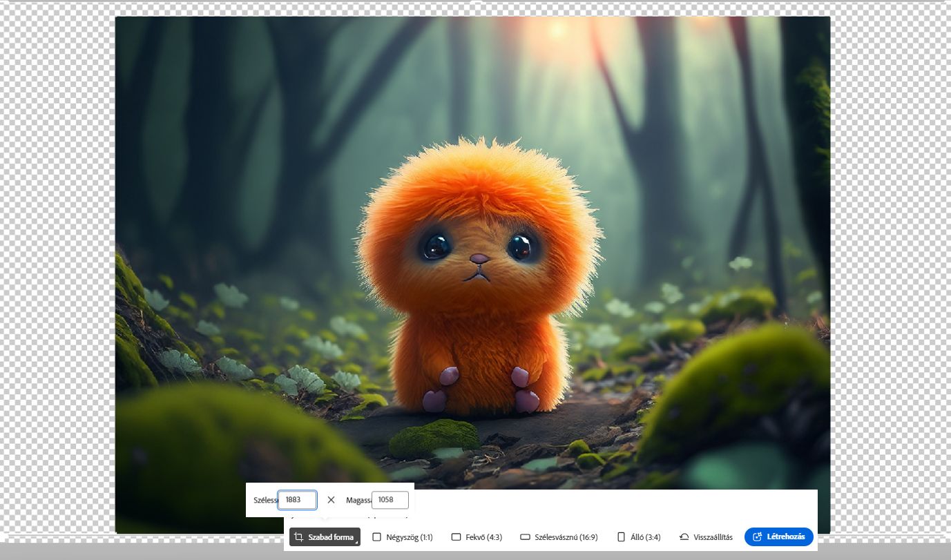Choose the Négyszög (1:1) aspect ratio
Screen dimensions: 951x560
click(x=403, y=537)
